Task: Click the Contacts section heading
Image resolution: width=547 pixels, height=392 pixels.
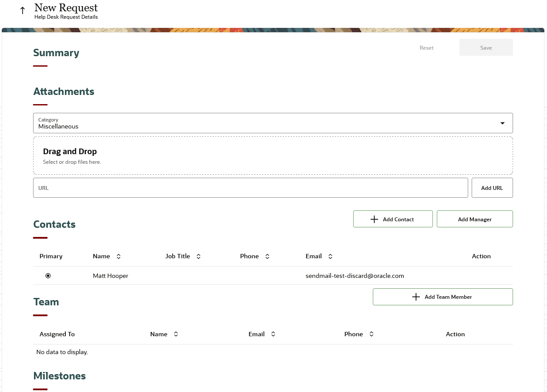Action: tap(54, 224)
